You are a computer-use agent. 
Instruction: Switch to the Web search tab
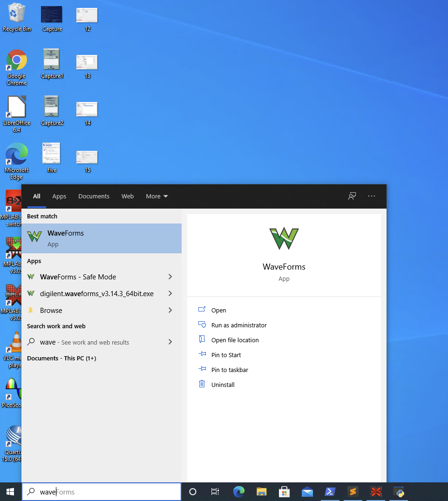point(128,196)
